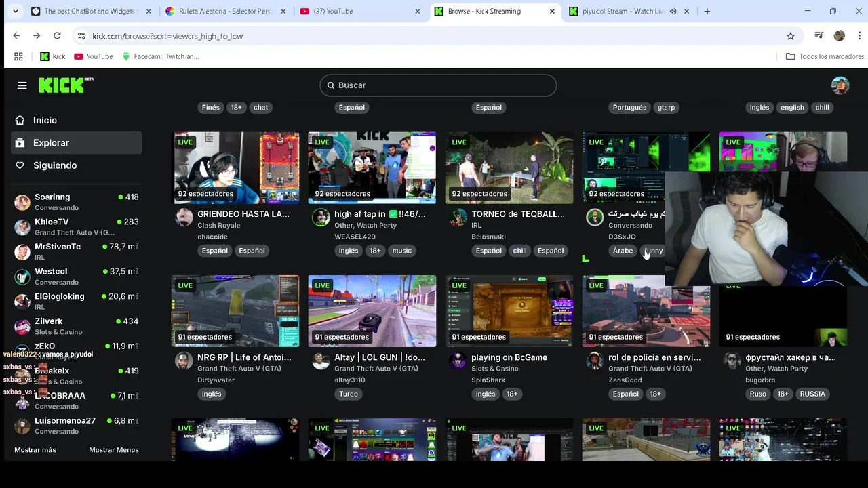This screenshot has width=868, height=488.
Task: Bookmark this page with the star icon
Action: click(x=790, y=36)
